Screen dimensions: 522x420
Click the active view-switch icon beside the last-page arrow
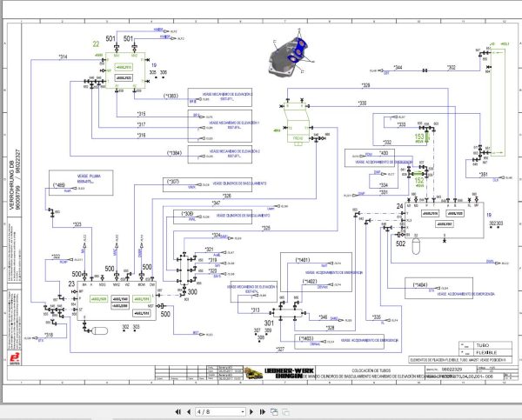[x=274, y=411]
